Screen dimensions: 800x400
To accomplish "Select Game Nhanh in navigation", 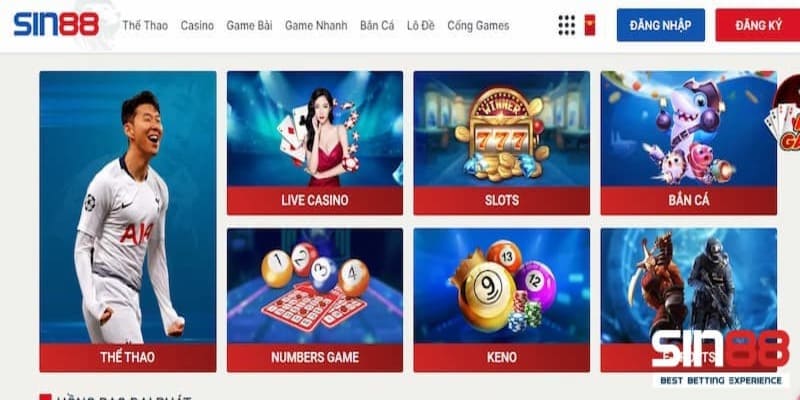I will point(316,26).
